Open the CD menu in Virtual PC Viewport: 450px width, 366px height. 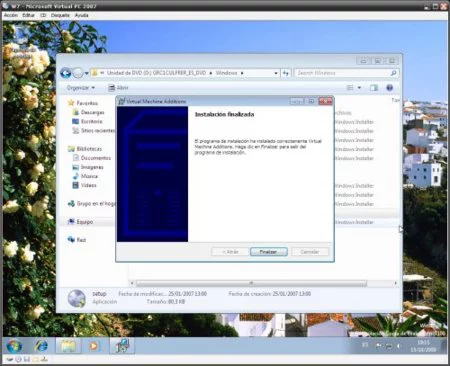click(43, 15)
